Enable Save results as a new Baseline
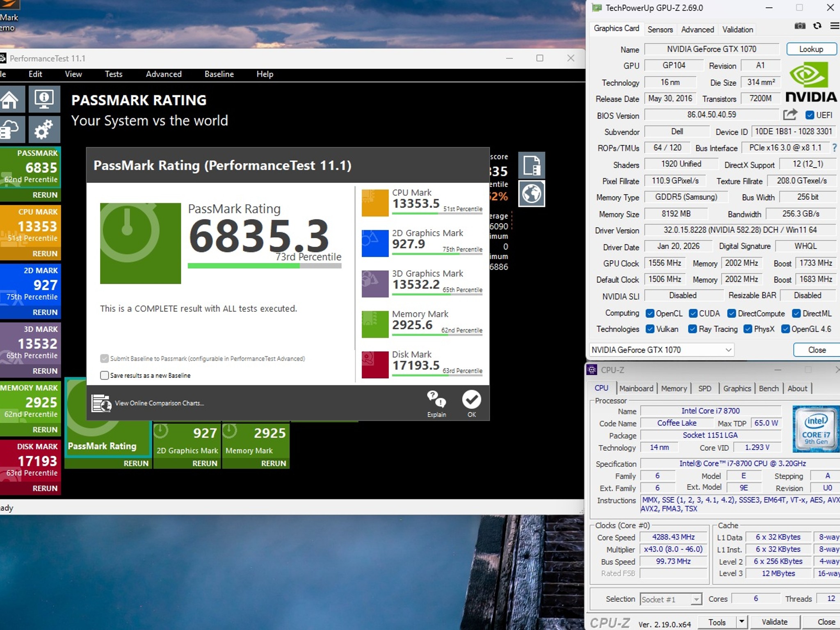This screenshot has width=840, height=630. tap(105, 375)
